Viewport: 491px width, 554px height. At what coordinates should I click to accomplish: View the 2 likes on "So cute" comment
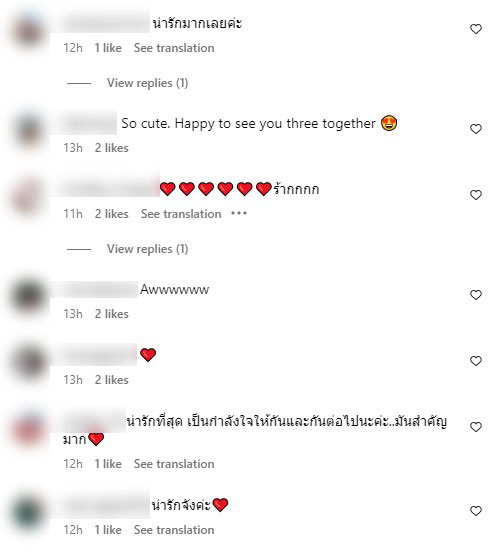point(111,148)
